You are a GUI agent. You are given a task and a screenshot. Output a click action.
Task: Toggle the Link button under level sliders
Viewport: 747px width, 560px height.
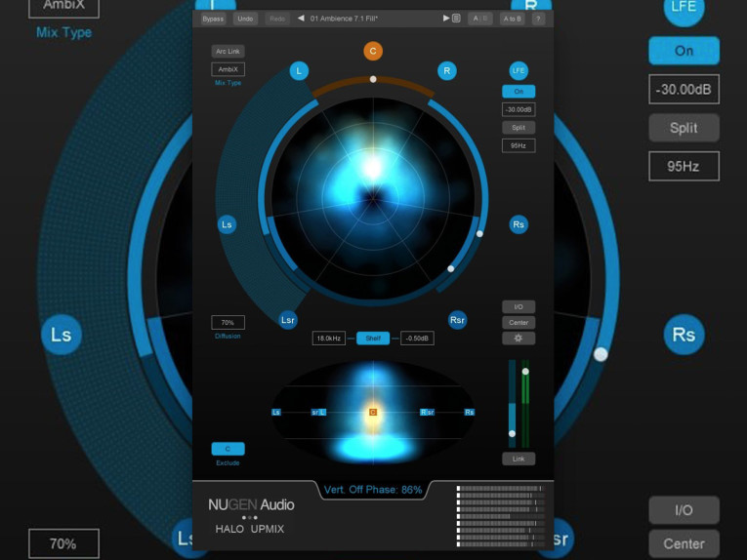pyautogui.click(x=519, y=459)
